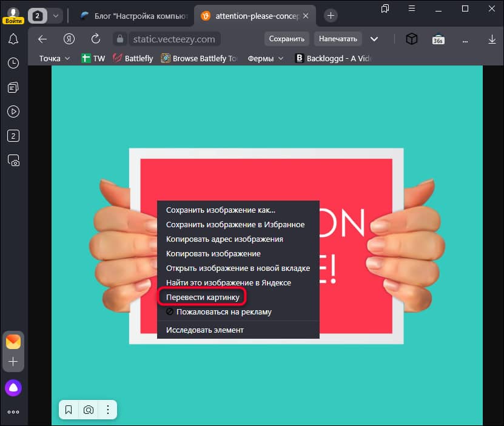Expand address bar actions chevron
Screen dimensions: 504x426
point(374,39)
